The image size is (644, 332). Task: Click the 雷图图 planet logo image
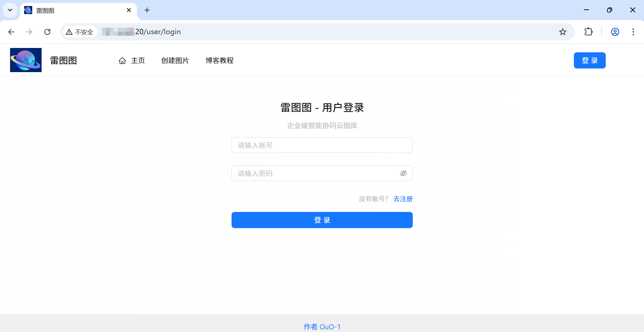click(26, 60)
